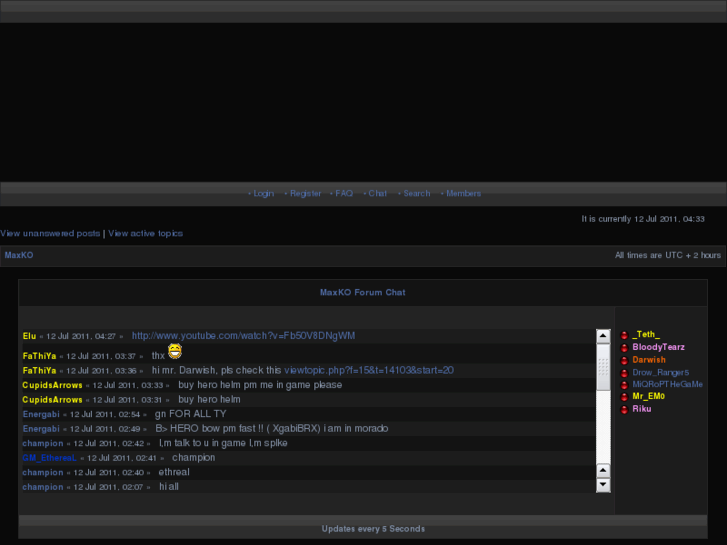727x545 pixels.
Task: Click the 'It is currently 12 Jul 2011, 04:33' text
Action: [x=643, y=219]
